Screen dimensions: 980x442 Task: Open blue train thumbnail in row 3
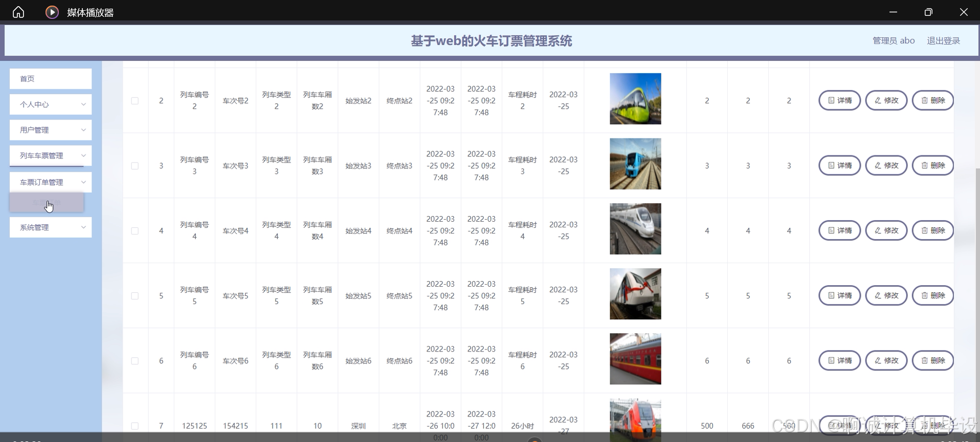pos(635,164)
